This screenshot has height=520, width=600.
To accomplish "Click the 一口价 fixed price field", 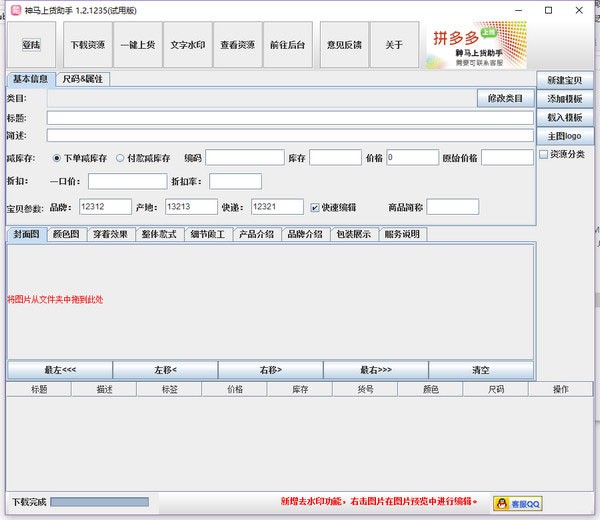I will click(x=127, y=181).
